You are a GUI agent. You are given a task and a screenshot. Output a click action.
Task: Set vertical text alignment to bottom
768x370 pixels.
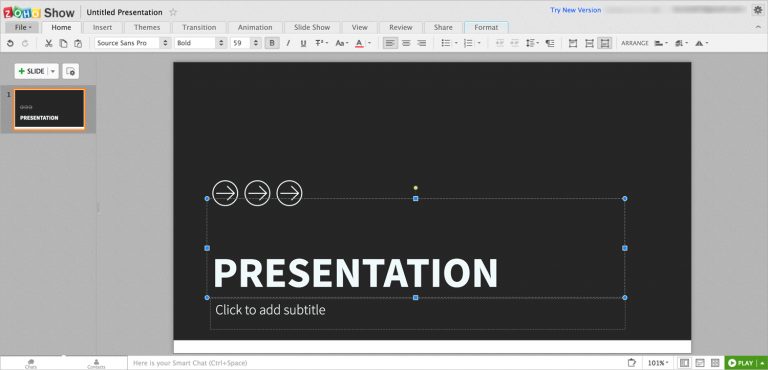click(x=605, y=43)
